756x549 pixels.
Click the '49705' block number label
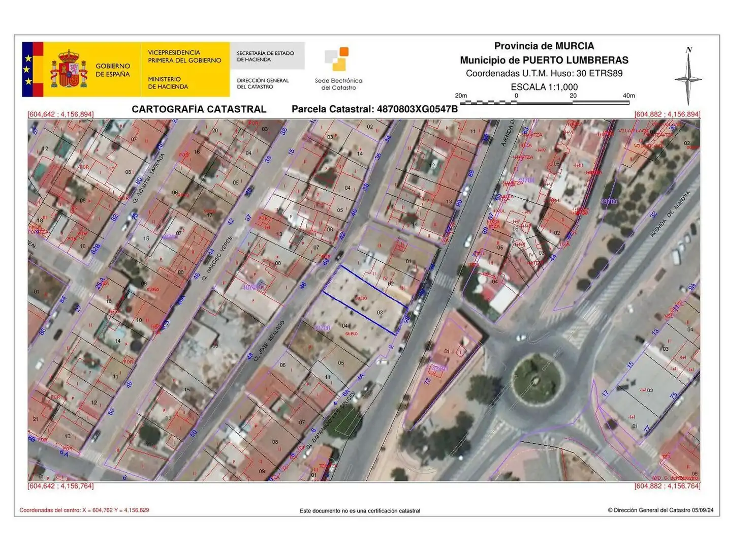[x=609, y=202]
